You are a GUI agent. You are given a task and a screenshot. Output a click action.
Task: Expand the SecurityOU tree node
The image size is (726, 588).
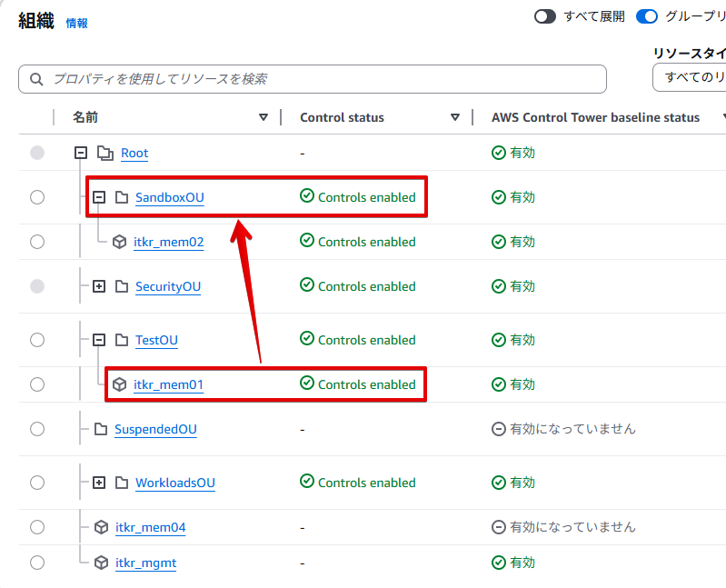click(99, 286)
